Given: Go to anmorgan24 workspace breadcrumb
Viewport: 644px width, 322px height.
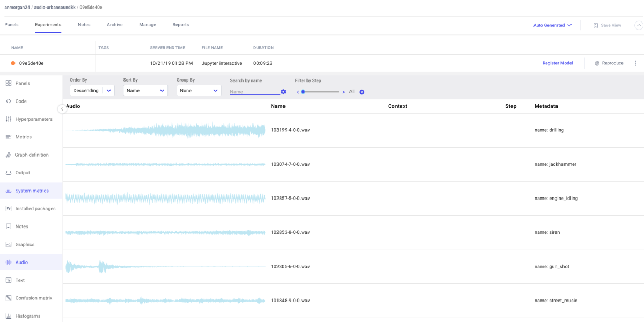Looking at the screenshot, I should (x=17, y=8).
